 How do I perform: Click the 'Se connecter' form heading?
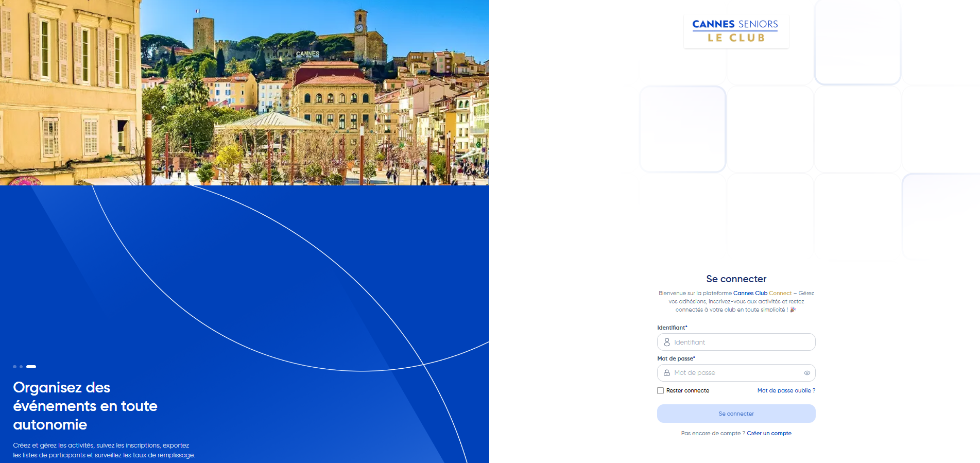click(736, 279)
